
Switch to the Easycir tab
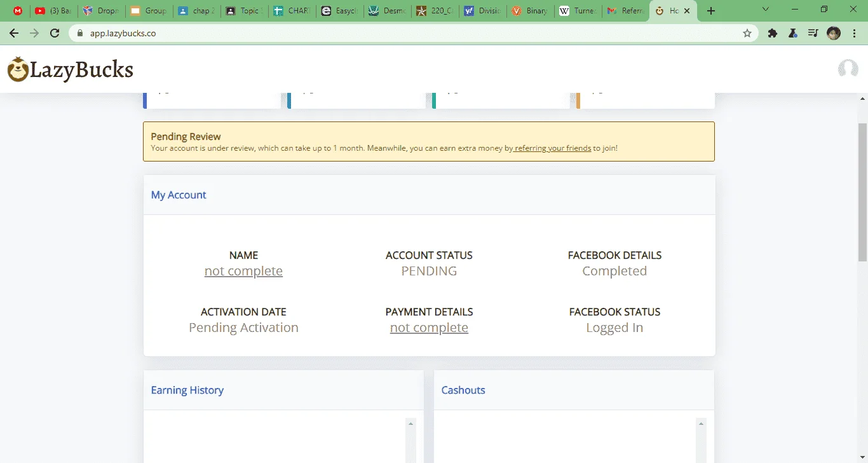pos(339,11)
